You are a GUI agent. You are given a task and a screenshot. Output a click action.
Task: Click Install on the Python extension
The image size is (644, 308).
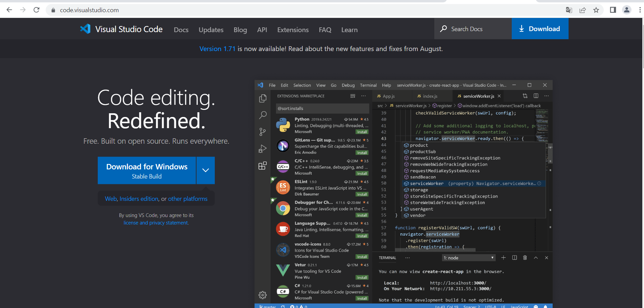(x=362, y=132)
